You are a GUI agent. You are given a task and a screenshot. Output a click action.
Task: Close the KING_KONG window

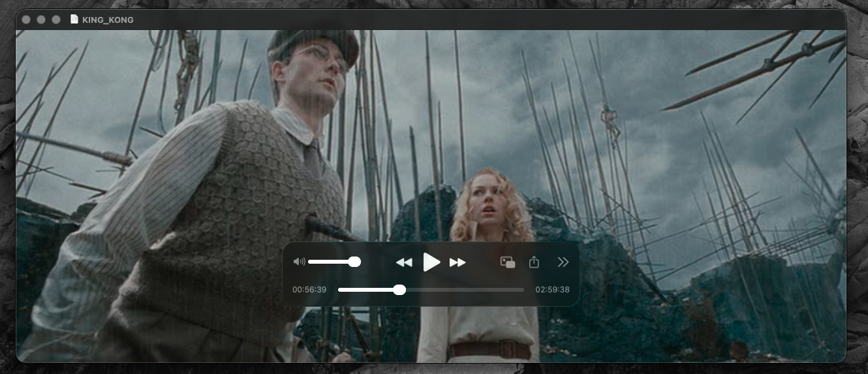pyautogui.click(x=26, y=20)
